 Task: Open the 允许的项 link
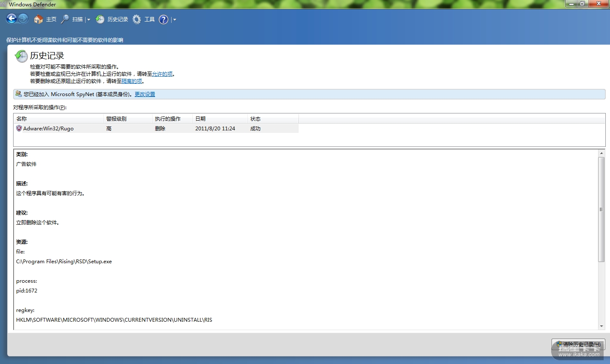click(162, 74)
